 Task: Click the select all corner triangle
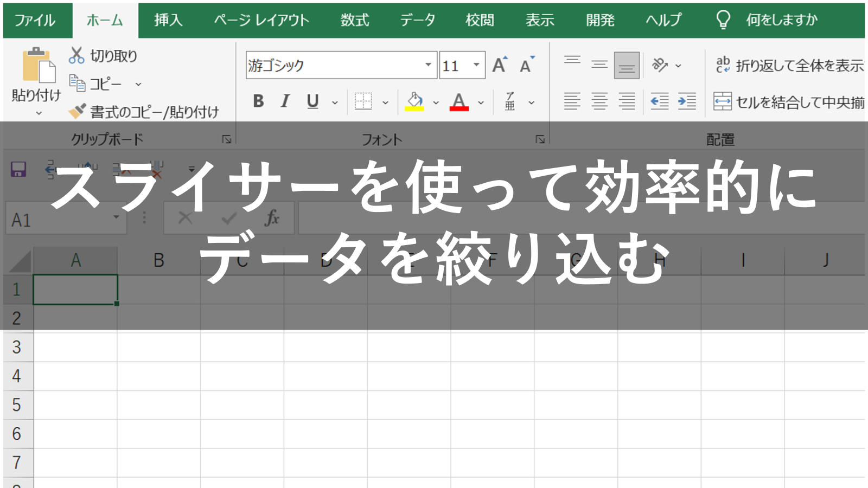pos(20,261)
